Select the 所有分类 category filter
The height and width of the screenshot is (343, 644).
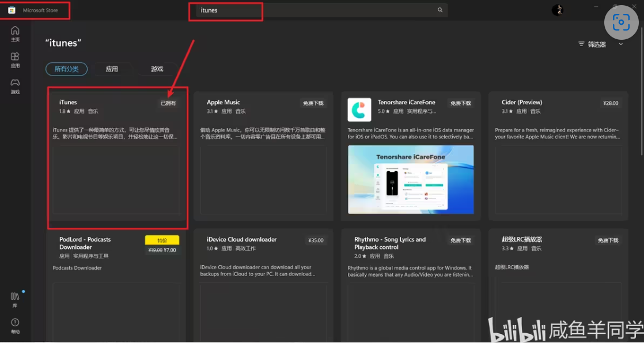(66, 69)
